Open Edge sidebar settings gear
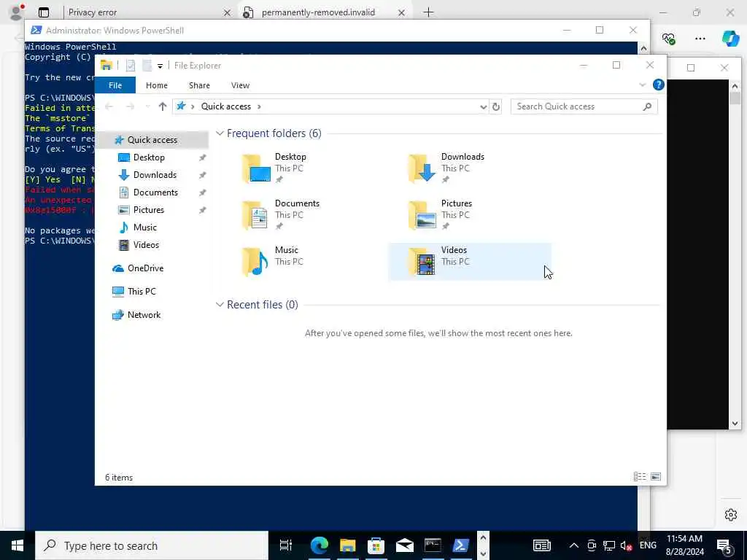Screen dimensions: 747x560 (730, 515)
